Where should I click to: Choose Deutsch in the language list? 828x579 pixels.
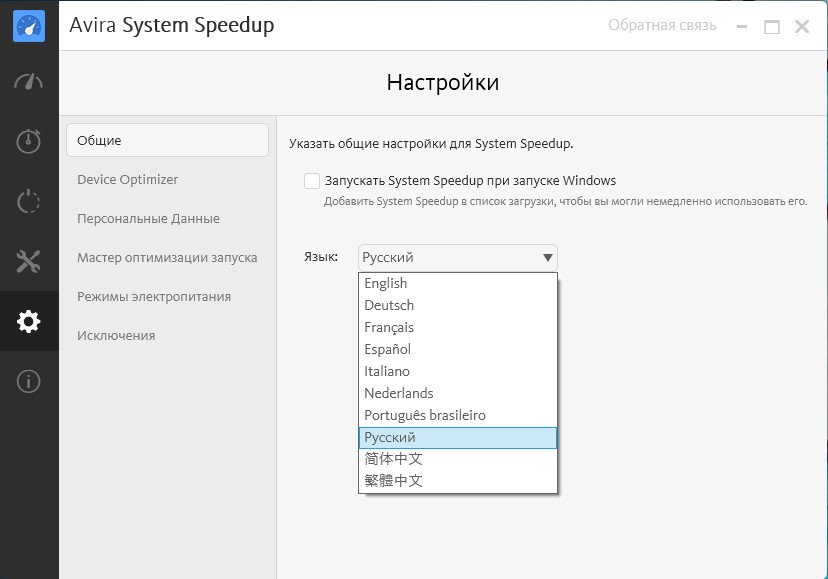tap(389, 306)
